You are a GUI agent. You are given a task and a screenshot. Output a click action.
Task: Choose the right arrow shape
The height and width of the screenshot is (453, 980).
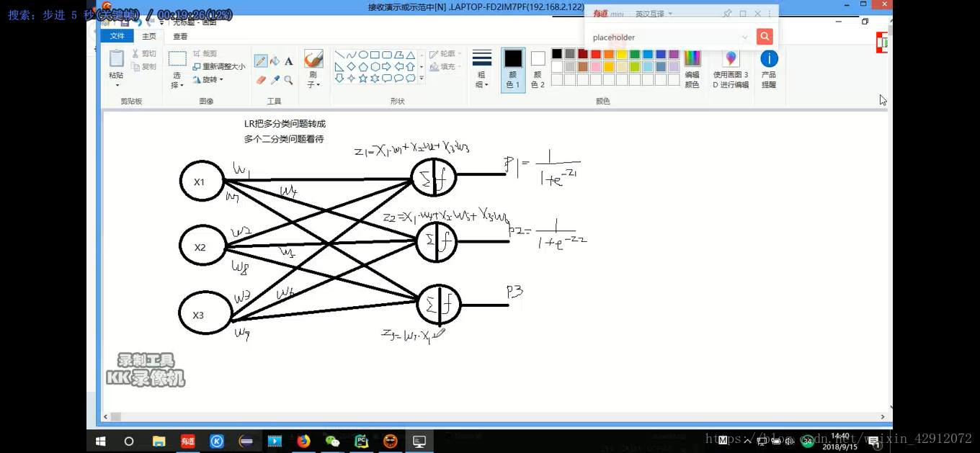tap(387, 66)
